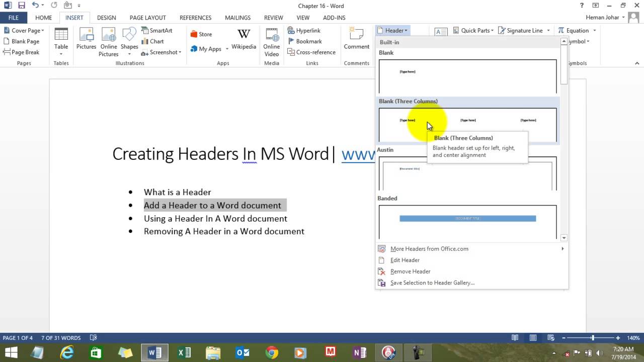The width and height of the screenshot is (644, 362).
Task: Insert an Online Video
Action: 271,42
